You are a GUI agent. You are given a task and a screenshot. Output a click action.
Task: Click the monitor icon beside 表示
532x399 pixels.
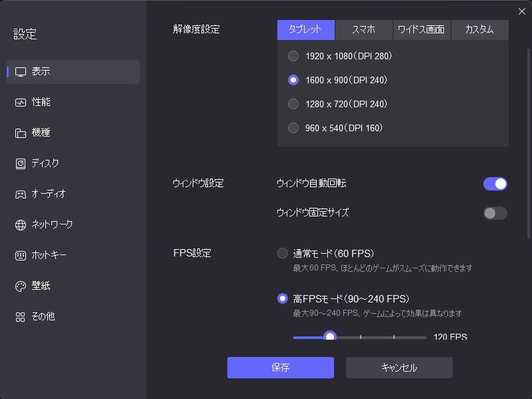[x=21, y=72]
